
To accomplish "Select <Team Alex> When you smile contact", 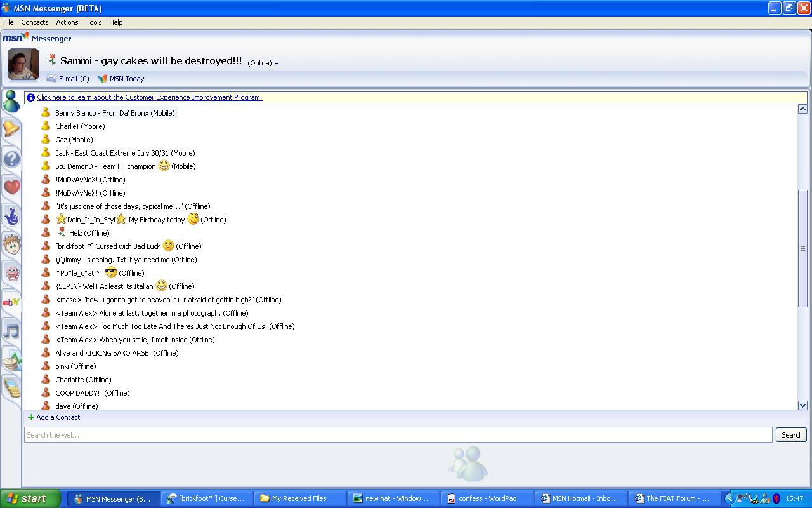I will [x=135, y=340].
